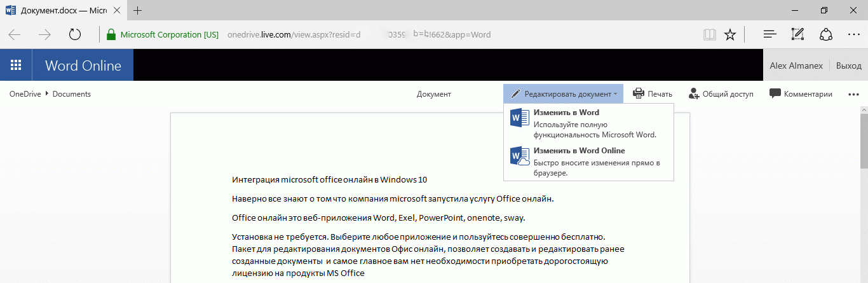Click the Выход sign out link
868x283 pixels.
point(849,66)
